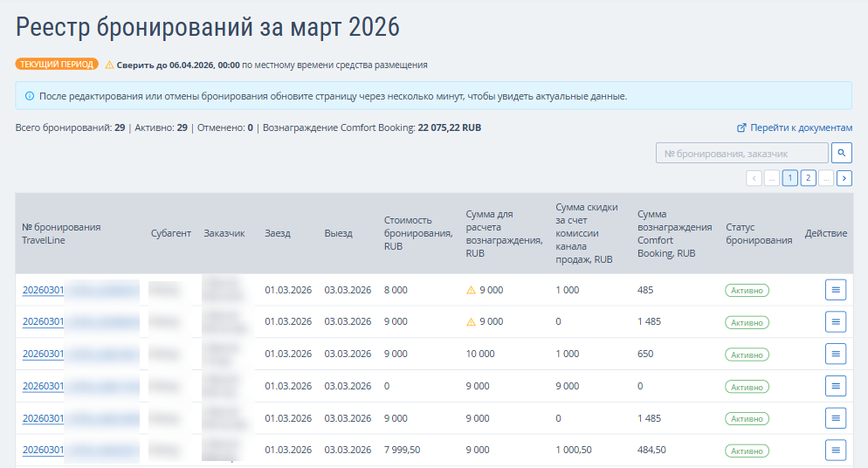Click the search magnifier icon button
868x468 pixels.
[841, 153]
